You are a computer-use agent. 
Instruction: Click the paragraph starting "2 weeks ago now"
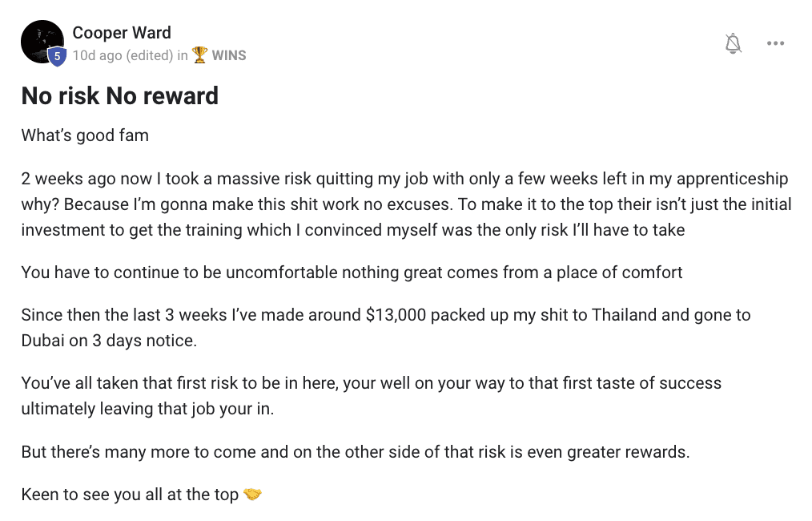coord(406,204)
